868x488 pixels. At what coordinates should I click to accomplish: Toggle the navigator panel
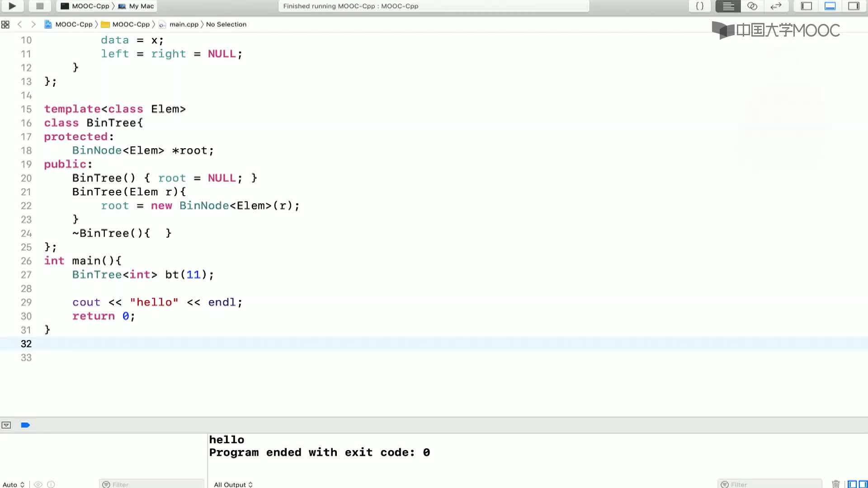[x=807, y=6]
